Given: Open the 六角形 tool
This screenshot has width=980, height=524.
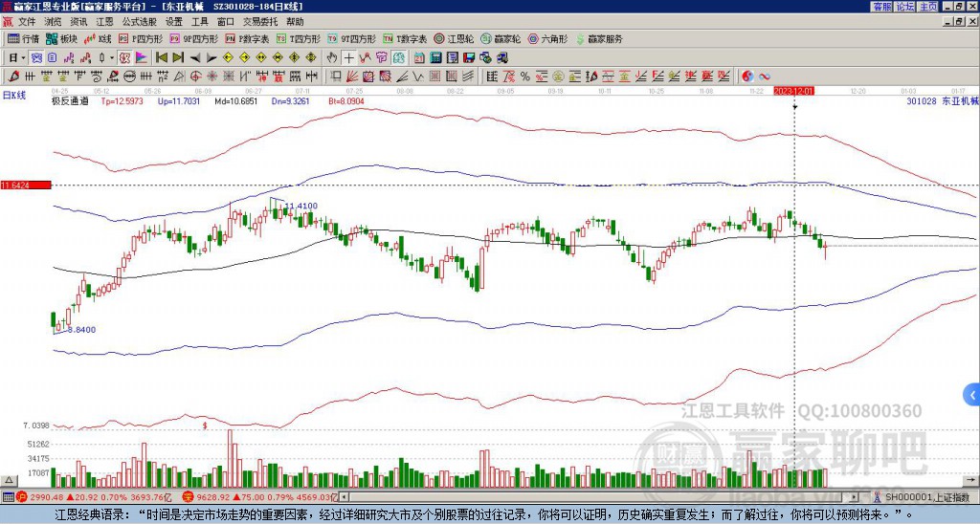Looking at the screenshot, I should click(x=548, y=38).
